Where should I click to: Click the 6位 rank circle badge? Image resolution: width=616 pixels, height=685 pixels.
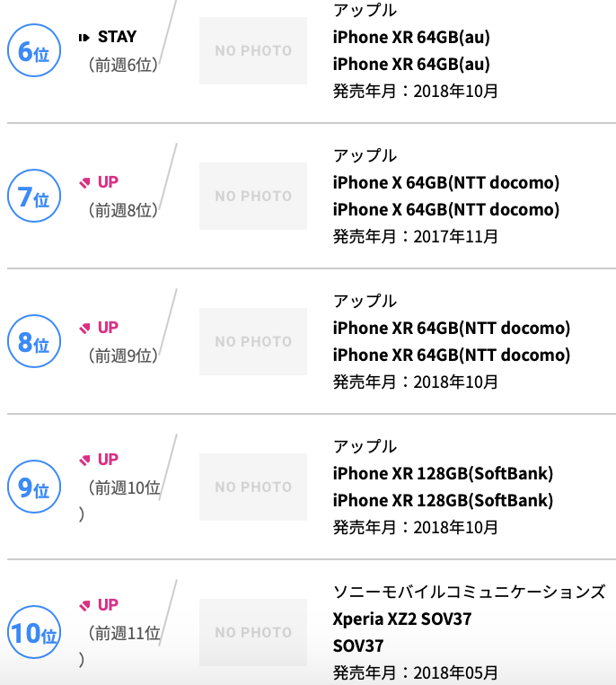click(x=34, y=50)
